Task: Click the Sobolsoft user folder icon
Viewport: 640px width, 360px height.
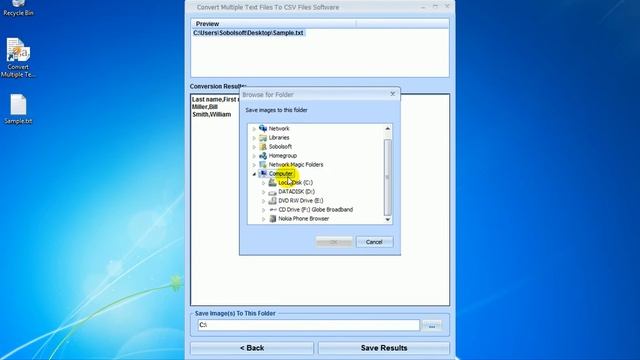Action: [x=263, y=147]
